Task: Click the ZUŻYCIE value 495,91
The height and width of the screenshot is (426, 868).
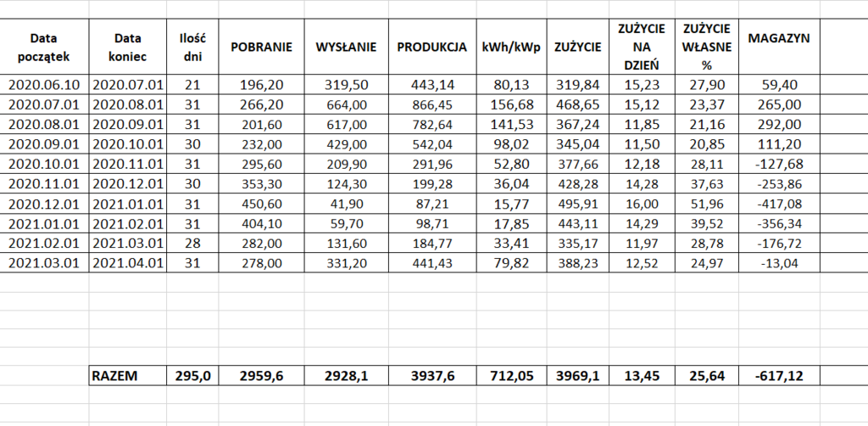Action: pos(579,203)
